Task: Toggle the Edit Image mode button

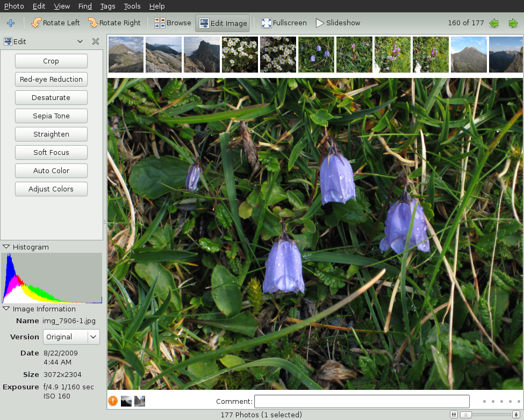Action: 222,23
